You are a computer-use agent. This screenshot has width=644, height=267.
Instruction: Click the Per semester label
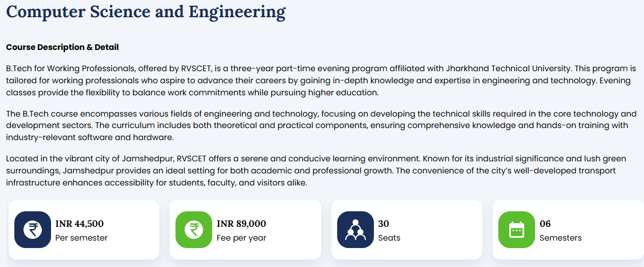[81, 238]
